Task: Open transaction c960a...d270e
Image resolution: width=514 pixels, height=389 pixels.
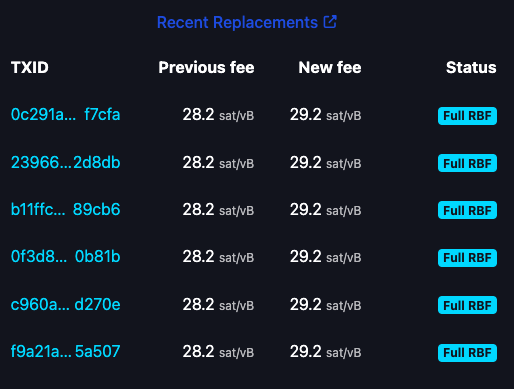Action: [65, 305]
